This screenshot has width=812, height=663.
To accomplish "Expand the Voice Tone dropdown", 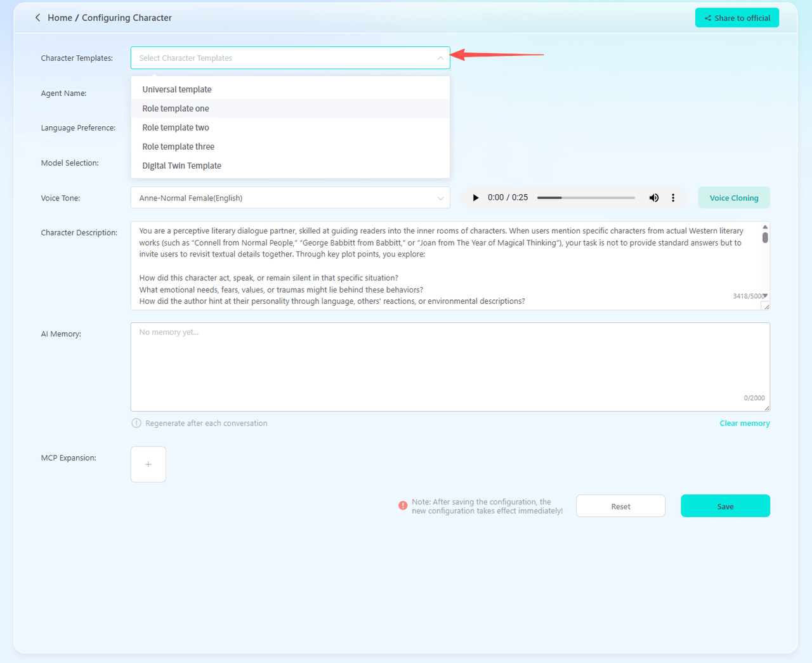I will point(440,198).
